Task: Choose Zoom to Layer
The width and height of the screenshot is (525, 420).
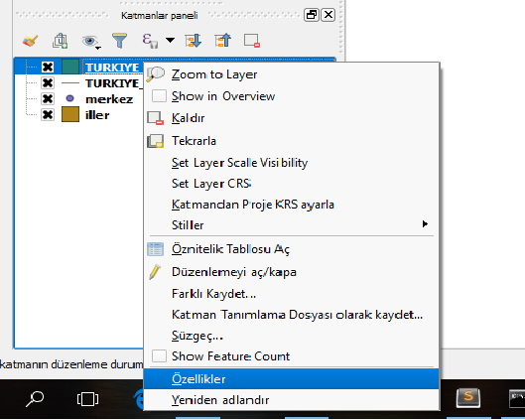Action: tap(292, 74)
